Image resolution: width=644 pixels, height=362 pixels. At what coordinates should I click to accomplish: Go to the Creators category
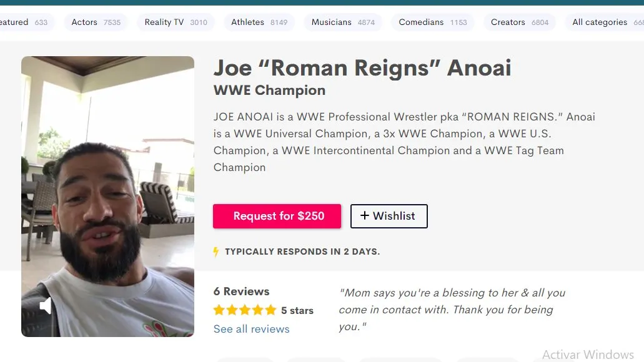pos(519,22)
